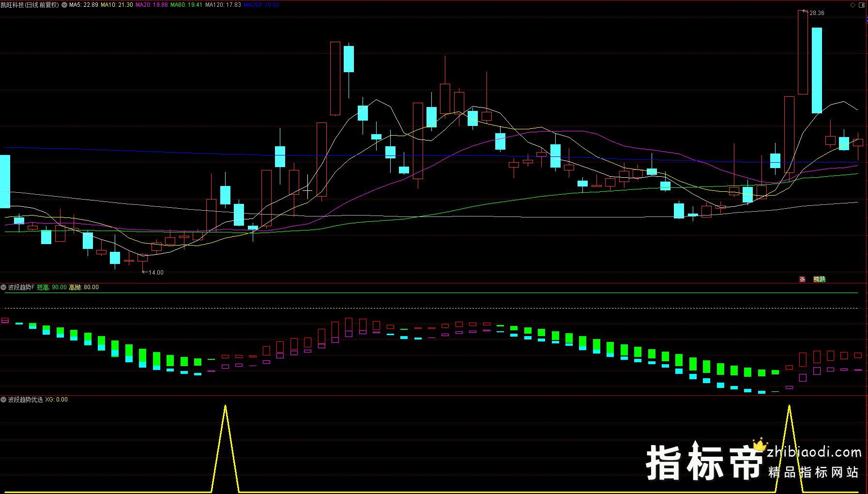868x494 pixels.
Task: Click the MA120: 17.83 label
Action: (x=223, y=5)
